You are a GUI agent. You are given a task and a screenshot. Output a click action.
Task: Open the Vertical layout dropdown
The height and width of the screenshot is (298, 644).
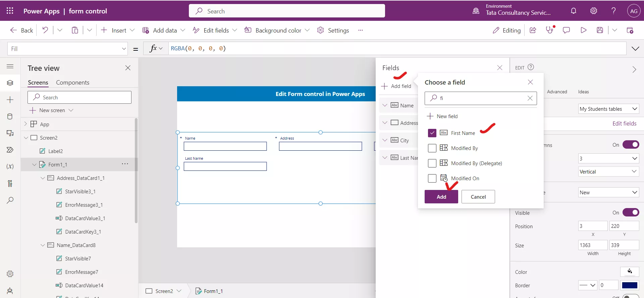click(x=609, y=171)
